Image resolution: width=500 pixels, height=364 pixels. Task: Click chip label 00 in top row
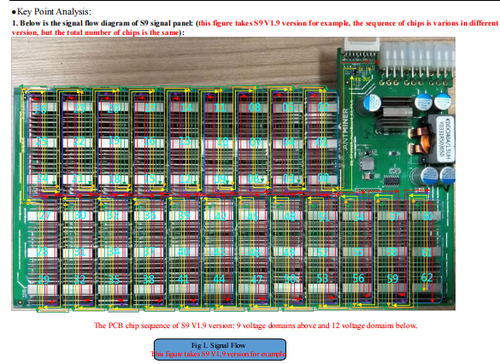tap(323, 178)
